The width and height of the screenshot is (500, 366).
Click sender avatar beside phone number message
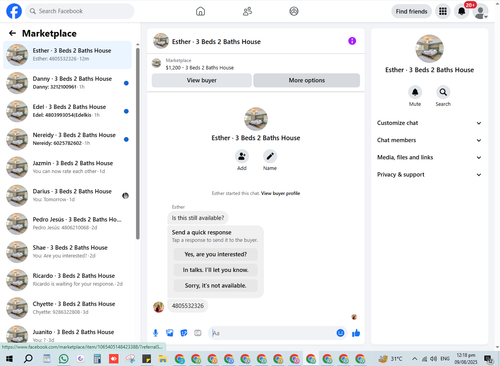tap(158, 307)
